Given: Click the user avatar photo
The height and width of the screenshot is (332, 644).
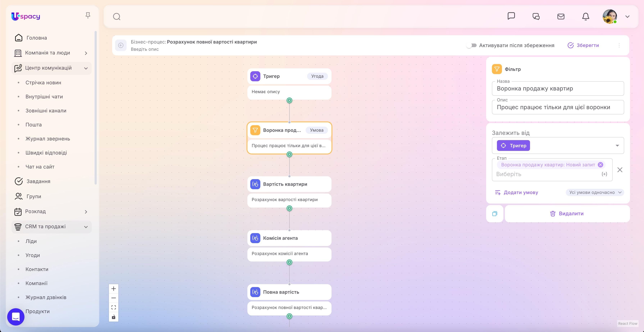Looking at the screenshot, I should 610,17.
